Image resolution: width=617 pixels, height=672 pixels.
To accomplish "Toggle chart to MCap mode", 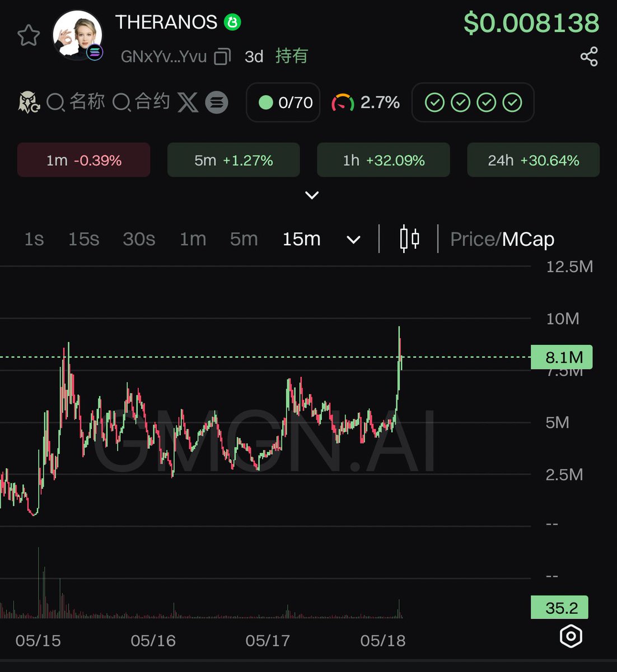I will (528, 239).
